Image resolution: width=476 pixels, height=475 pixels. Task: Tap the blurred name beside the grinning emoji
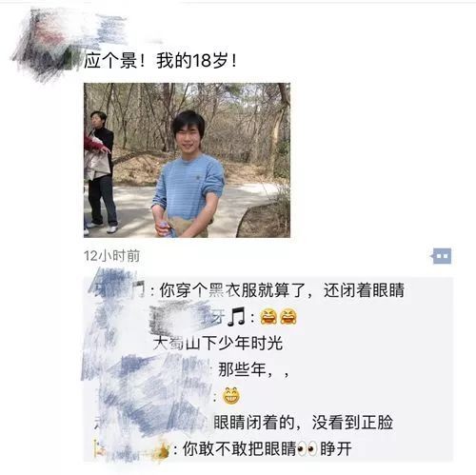click(154, 396)
